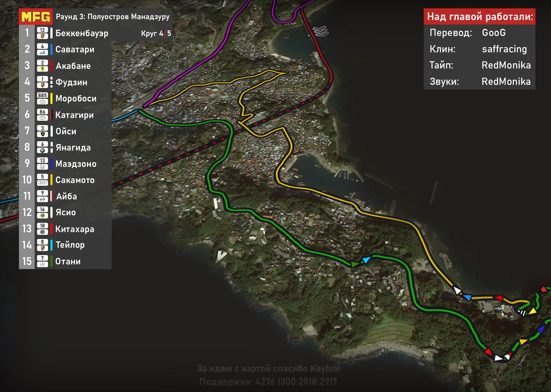Click the orange triangle car marker
The width and height of the screenshot is (551, 392).
[523, 341]
